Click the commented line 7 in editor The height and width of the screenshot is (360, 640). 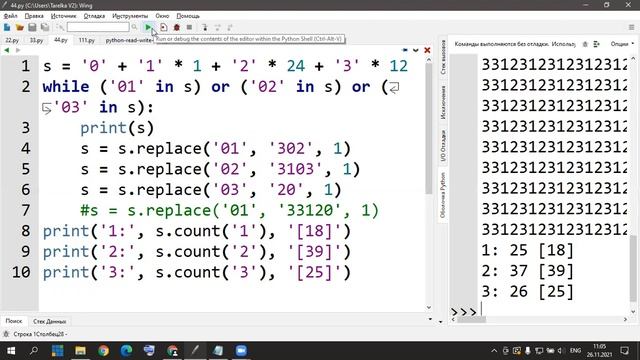(229, 211)
